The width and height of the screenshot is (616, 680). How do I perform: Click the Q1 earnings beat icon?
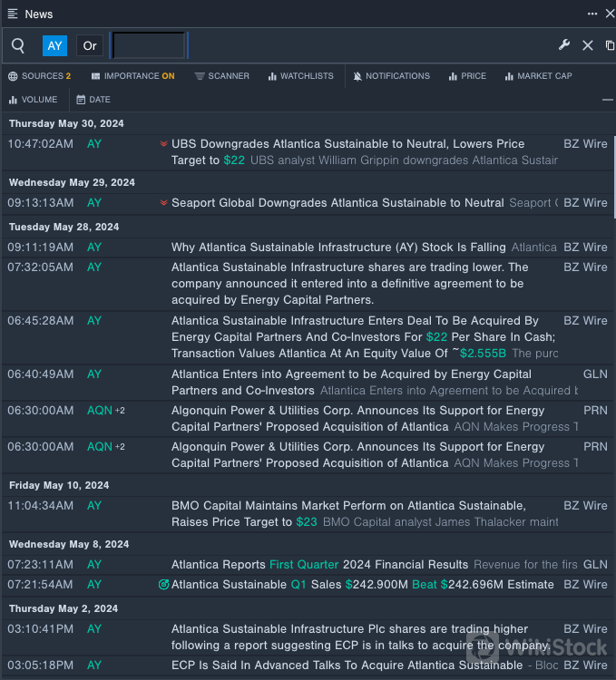(x=163, y=585)
